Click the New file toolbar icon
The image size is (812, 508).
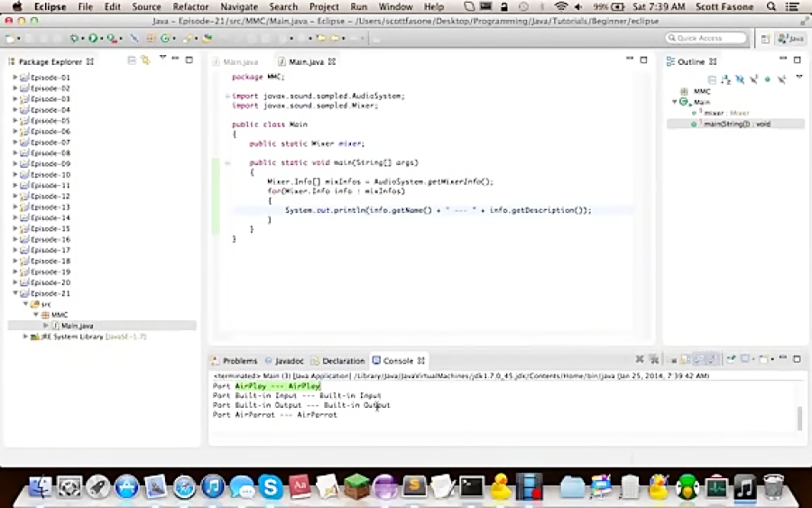pyautogui.click(x=10, y=39)
